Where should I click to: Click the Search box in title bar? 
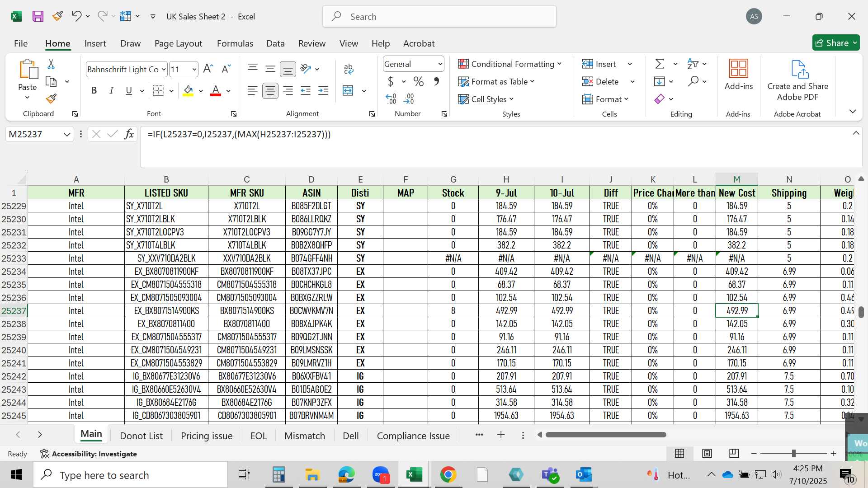439,17
